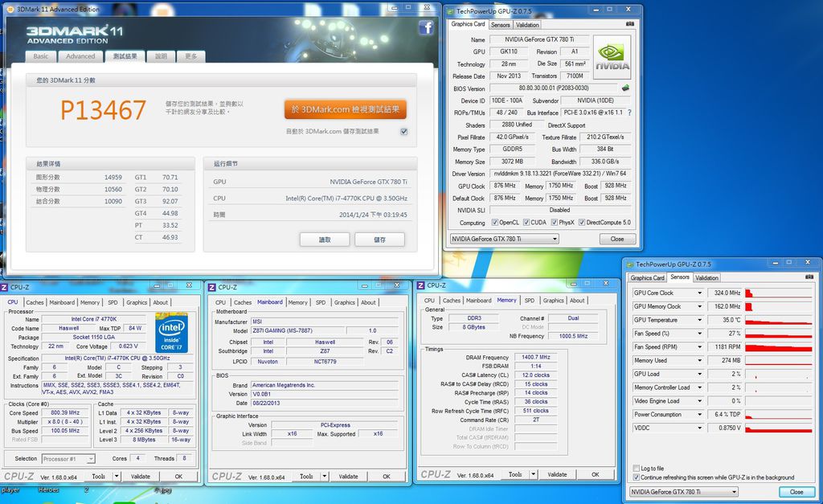The width and height of the screenshot is (823, 504).
Task: Click the Z87I GAMING (MS-7887) model field
Action: click(297, 330)
